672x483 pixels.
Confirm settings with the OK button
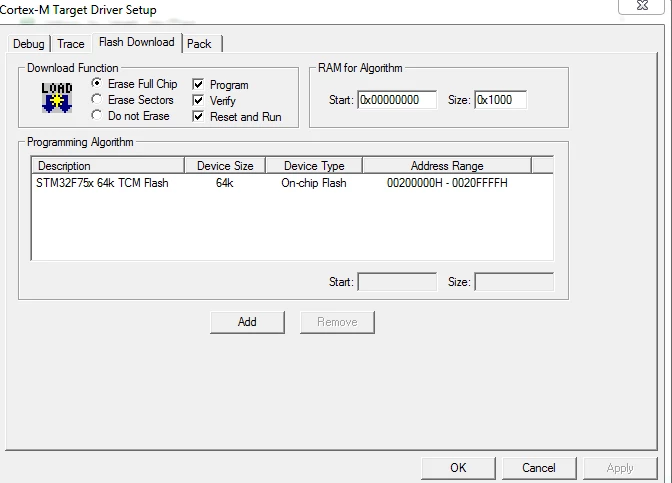[458, 468]
